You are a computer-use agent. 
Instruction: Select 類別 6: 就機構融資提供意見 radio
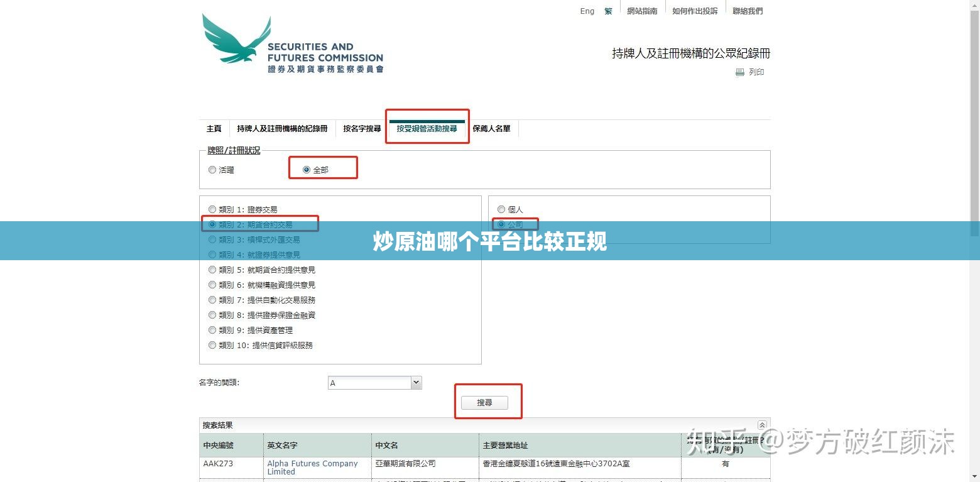212,285
